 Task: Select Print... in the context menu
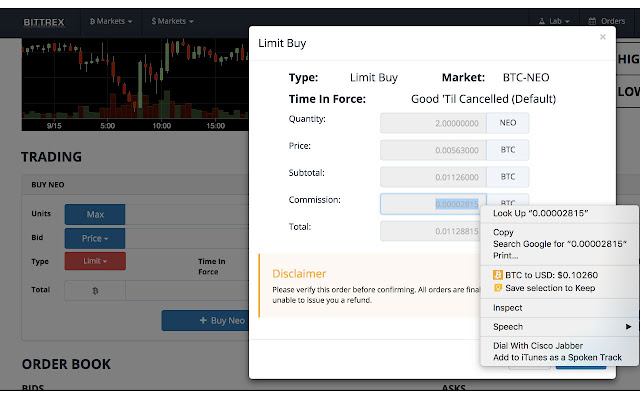coord(559,256)
